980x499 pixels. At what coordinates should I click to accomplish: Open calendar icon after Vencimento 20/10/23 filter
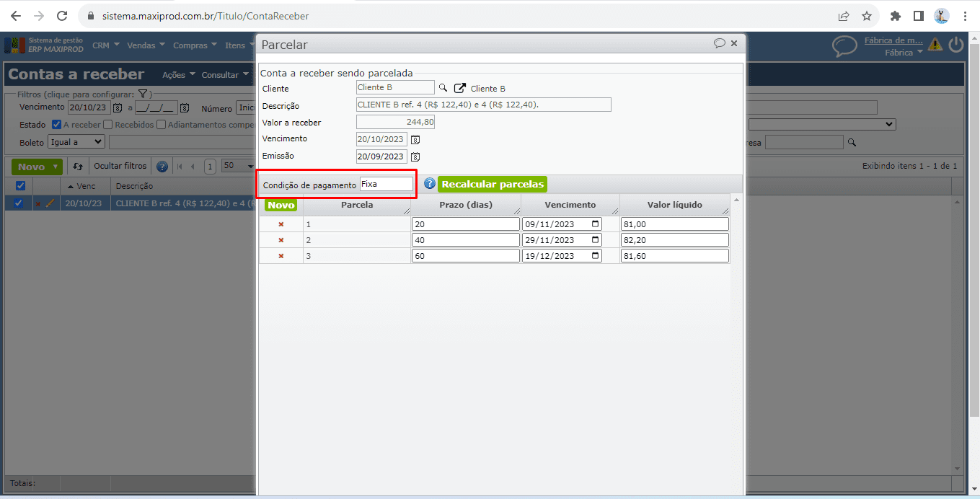(118, 108)
